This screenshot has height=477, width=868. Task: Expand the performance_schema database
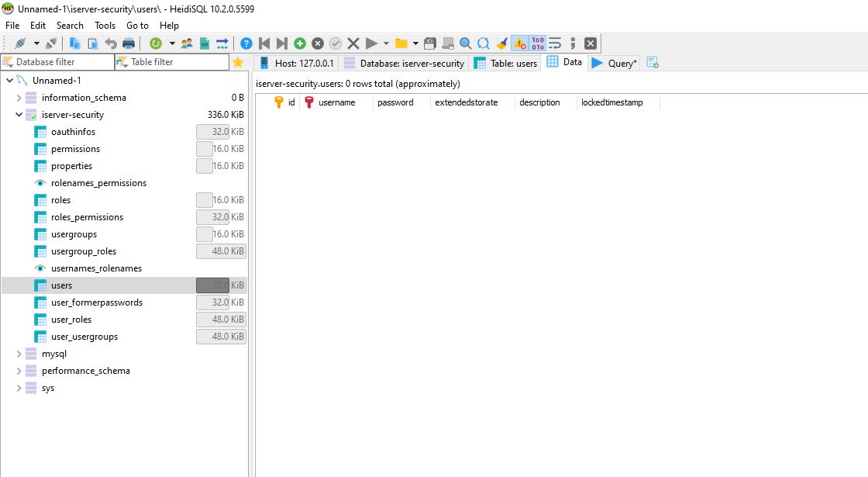pyautogui.click(x=19, y=371)
